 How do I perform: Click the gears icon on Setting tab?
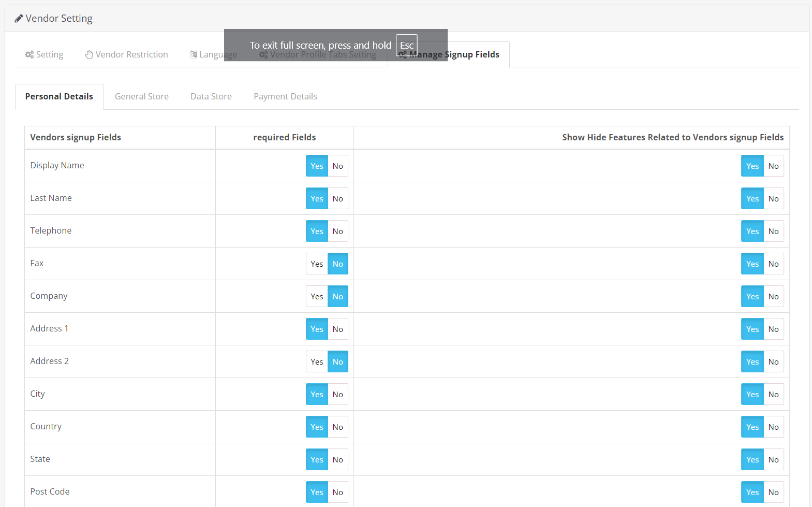pos(29,55)
